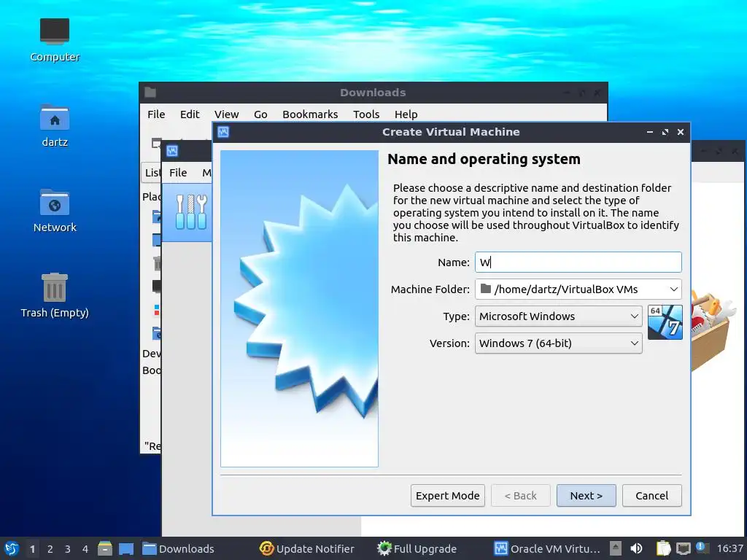Screen dimensions: 747x560
Task: Switch to workspace 4
Action: pos(85,548)
